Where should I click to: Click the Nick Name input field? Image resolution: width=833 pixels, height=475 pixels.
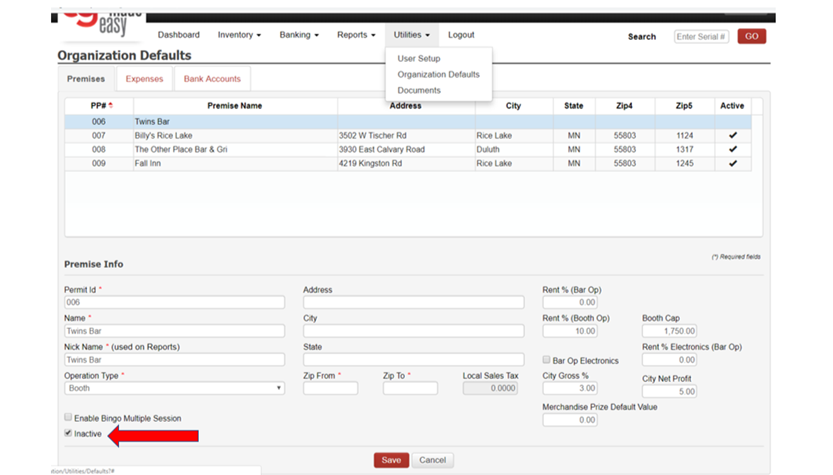pyautogui.click(x=174, y=360)
